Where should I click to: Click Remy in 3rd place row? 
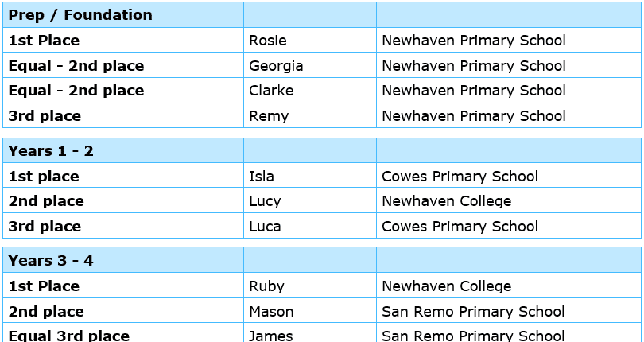click(x=269, y=116)
